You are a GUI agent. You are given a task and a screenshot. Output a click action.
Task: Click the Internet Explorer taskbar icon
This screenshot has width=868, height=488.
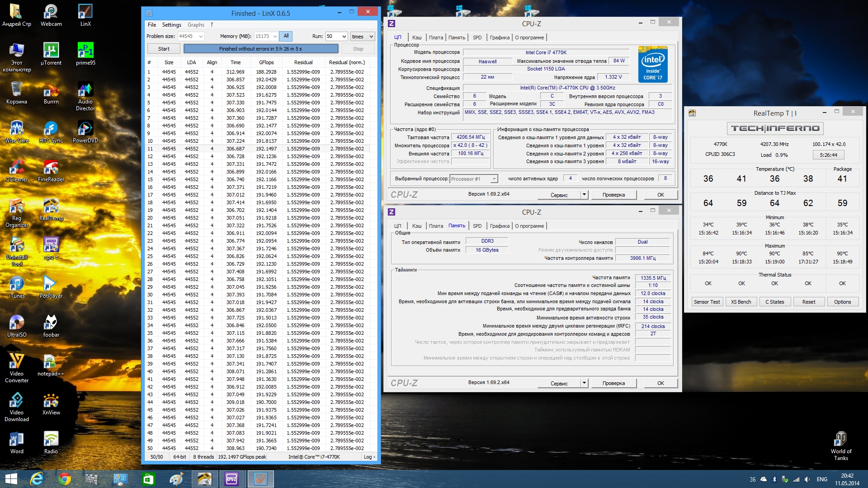37,479
